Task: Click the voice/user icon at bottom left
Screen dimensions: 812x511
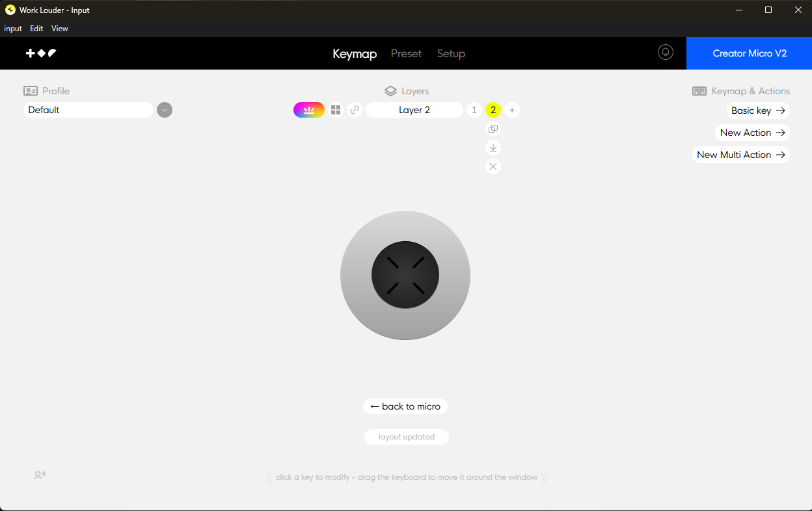Action: coord(40,475)
